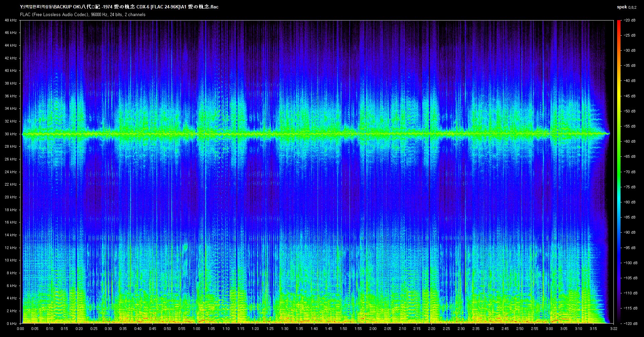644x337 pixels.
Task: Select the 12 kHz frequency label
Action: pos(10,248)
